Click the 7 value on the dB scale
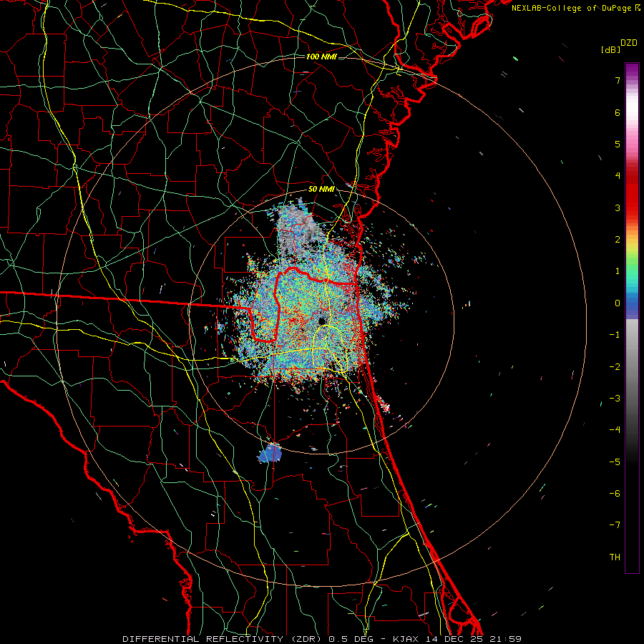The width and height of the screenshot is (644, 644). 618,80
